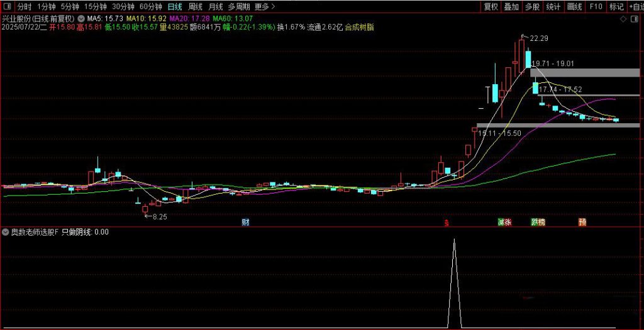Select the 周线 weekly period tab

[195, 7]
